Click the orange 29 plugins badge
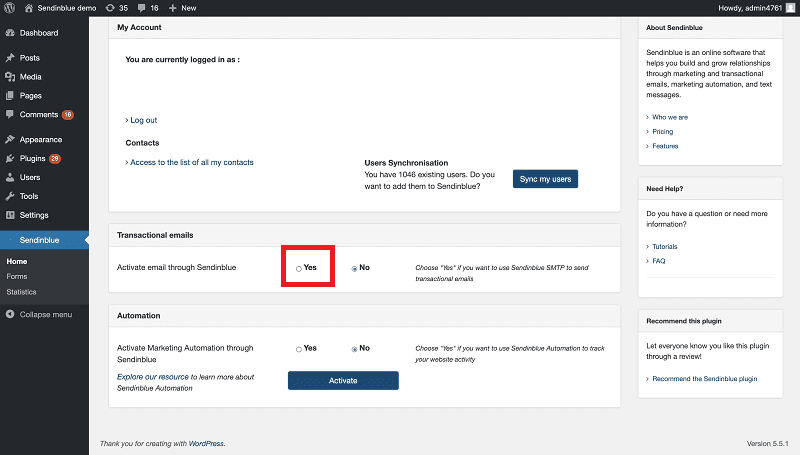800x455 pixels. point(55,159)
